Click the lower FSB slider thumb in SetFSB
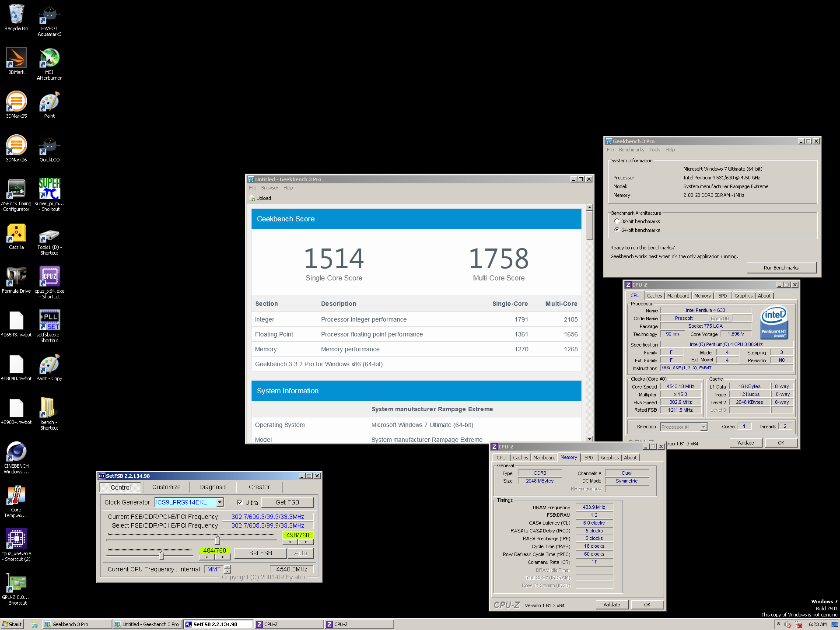 pyautogui.click(x=161, y=555)
